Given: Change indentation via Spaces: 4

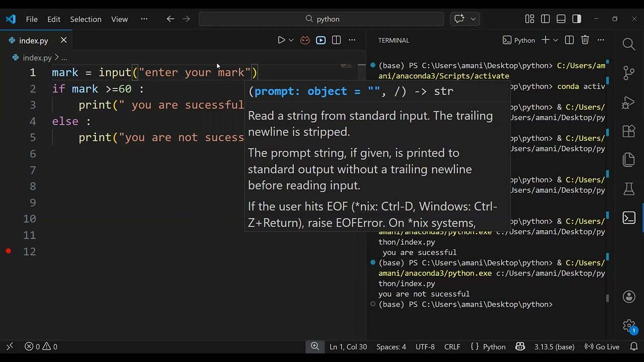Looking at the screenshot, I should pos(391,347).
